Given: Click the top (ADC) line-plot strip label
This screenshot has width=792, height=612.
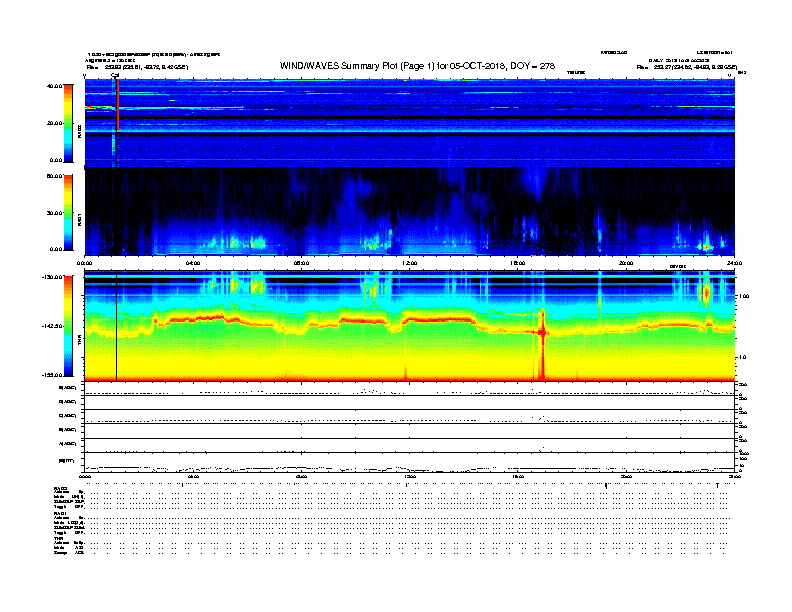Looking at the screenshot, I should (68, 388).
